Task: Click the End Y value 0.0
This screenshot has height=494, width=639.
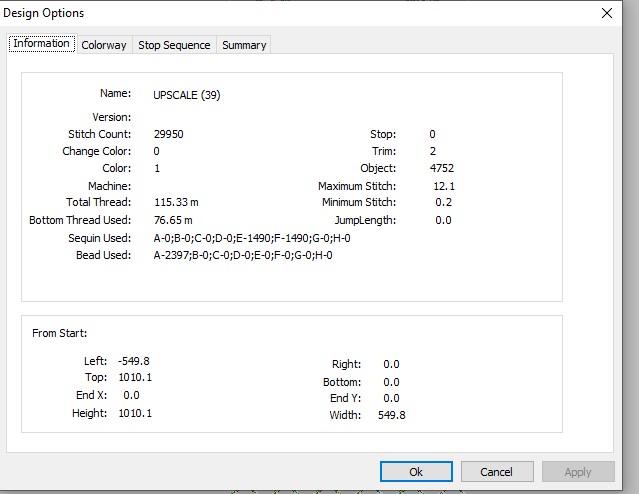Action: (391, 398)
